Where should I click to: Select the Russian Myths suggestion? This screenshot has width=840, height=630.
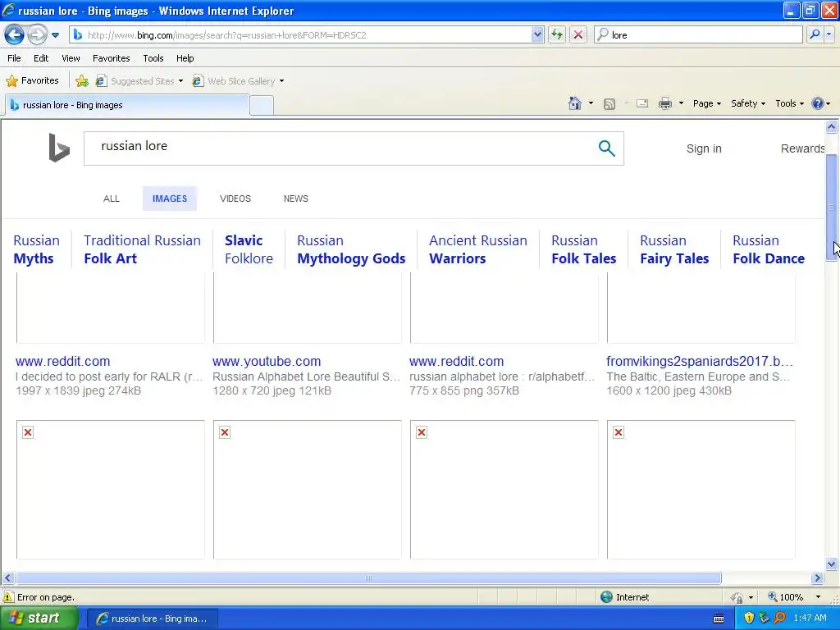pos(36,249)
